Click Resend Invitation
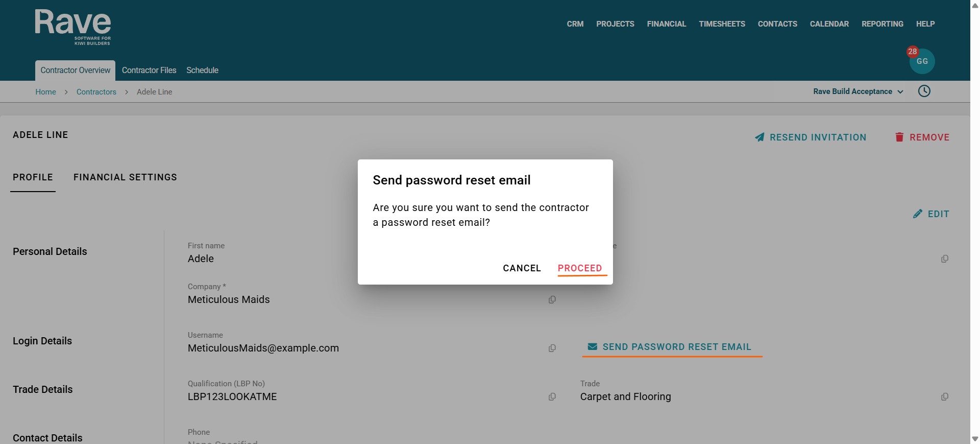The height and width of the screenshot is (444, 980). [811, 137]
